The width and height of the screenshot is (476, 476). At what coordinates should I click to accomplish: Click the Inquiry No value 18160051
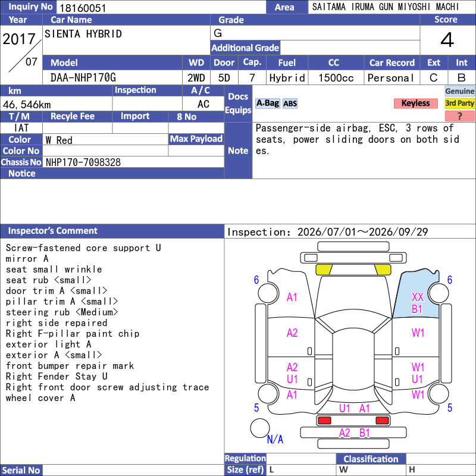(x=83, y=8)
